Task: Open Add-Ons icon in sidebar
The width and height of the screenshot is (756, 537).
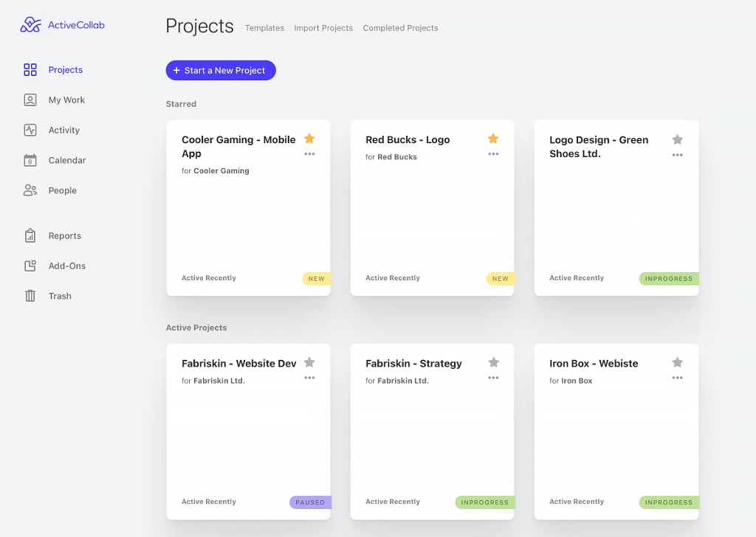Action: tap(30, 266)
